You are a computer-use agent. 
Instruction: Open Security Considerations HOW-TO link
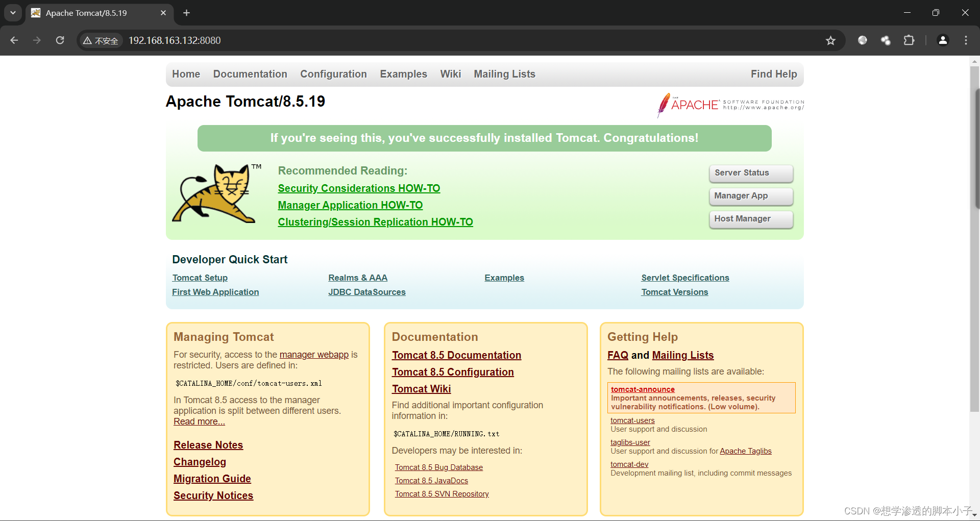[x=359, y=188]
